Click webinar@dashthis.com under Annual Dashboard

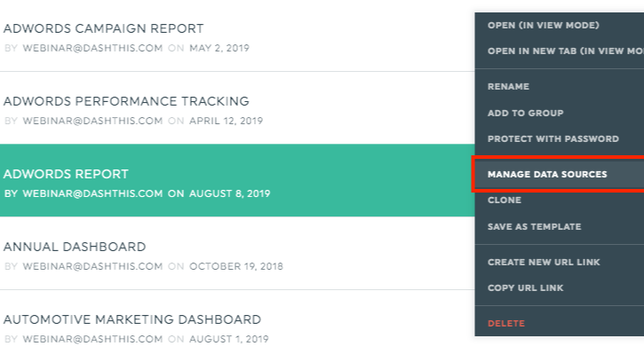click(92, 266)
